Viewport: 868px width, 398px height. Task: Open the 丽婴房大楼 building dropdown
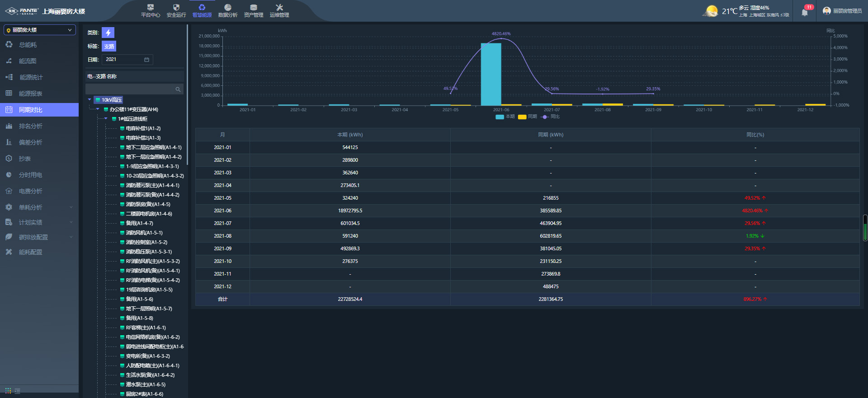point(40,30)
